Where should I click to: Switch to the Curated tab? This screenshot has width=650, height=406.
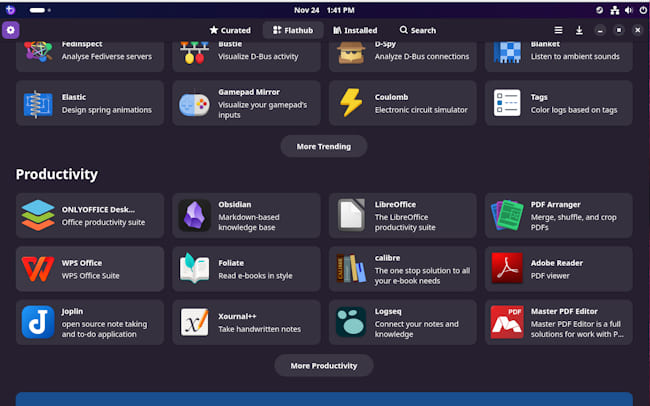[230, 30]
